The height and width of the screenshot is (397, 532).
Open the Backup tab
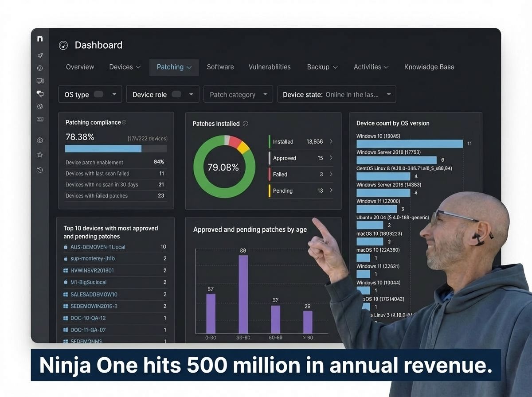pyautogui.click(x=322, y=67)
